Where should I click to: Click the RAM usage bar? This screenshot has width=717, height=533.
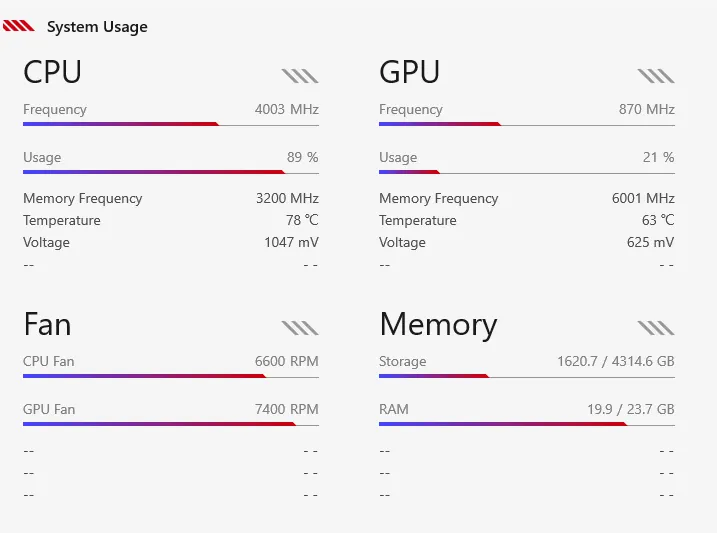[527, 424]
